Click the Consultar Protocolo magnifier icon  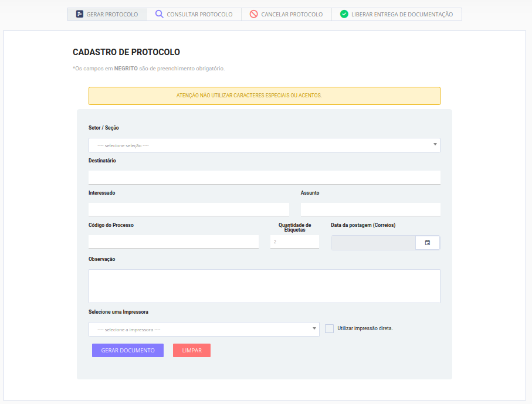(x=159, y=14)
